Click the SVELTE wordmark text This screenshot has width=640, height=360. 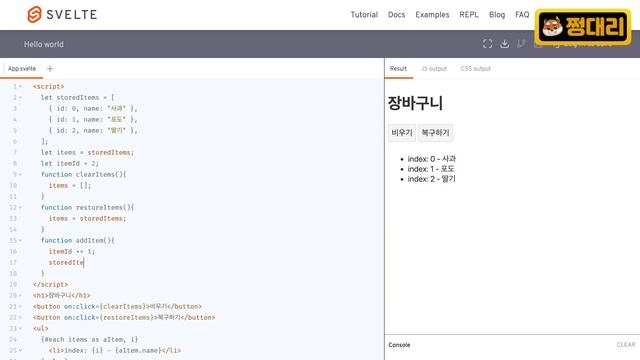72,15
